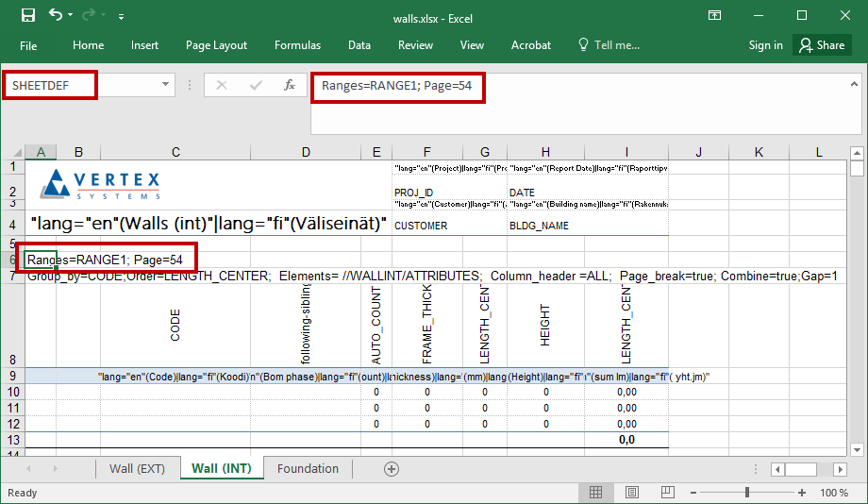Click the New sheet plus icon

(392, 469)
